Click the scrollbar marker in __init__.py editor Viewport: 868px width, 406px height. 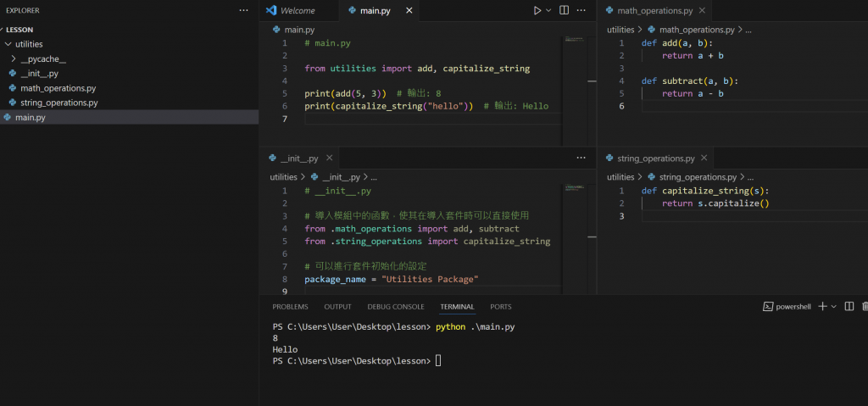tap(592, 236)
